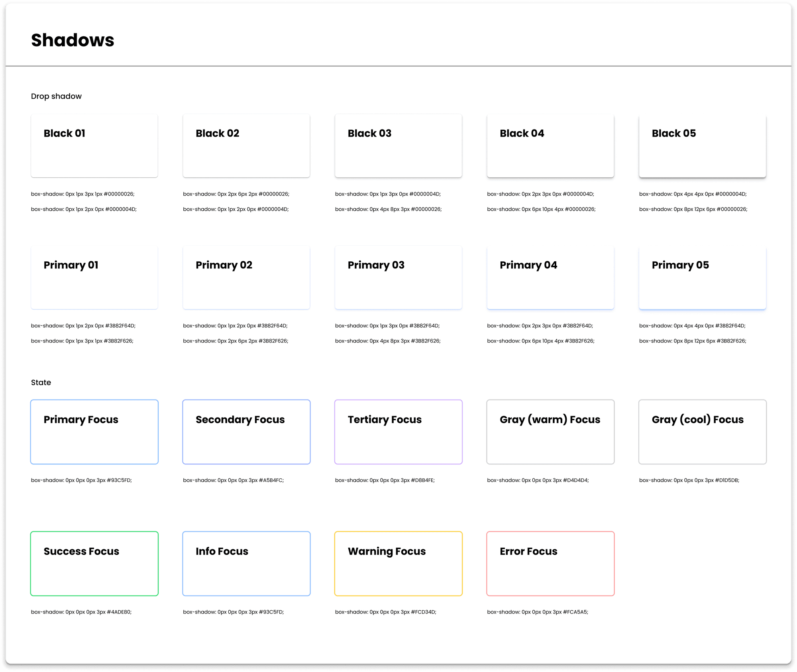
Task: Click the #FCA5A5 box-shadow code text
Action: 537,612
